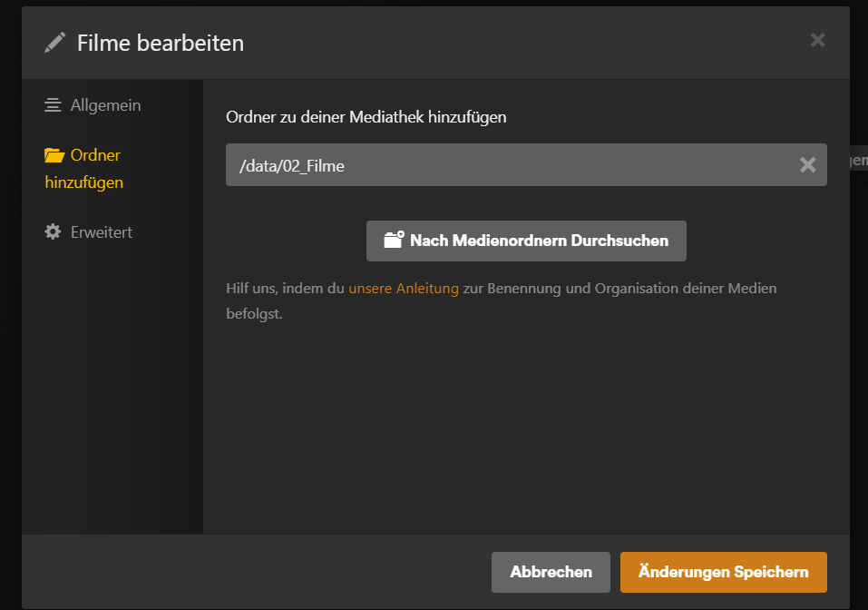Click the word hinzufügen in sidebar label

click(83, 182)
